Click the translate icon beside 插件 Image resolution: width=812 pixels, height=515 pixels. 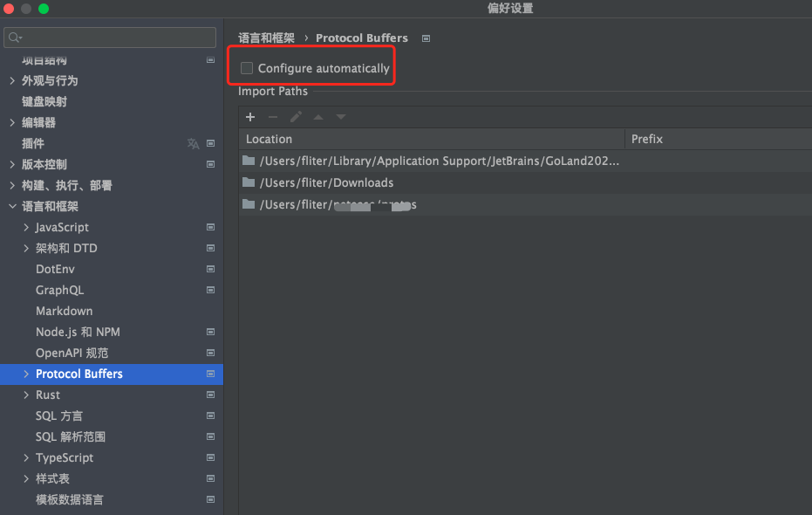click(194, 144)
